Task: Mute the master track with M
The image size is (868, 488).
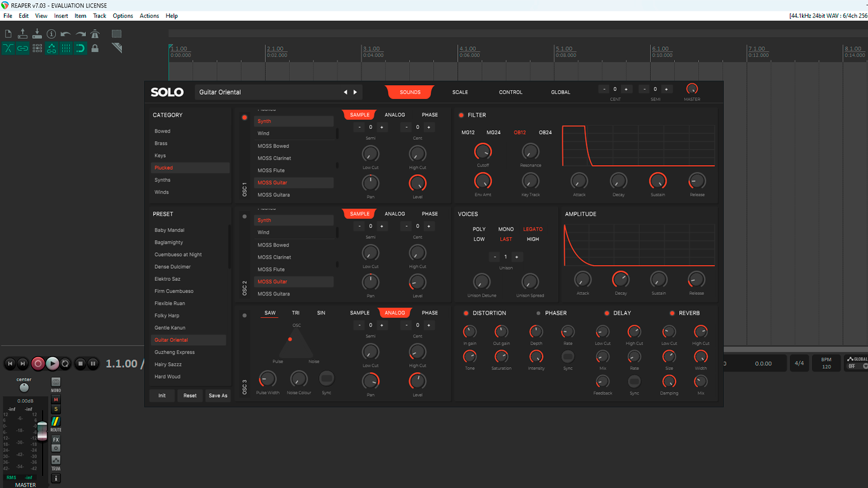Action: pyautogui.click(x=56, y=400)
